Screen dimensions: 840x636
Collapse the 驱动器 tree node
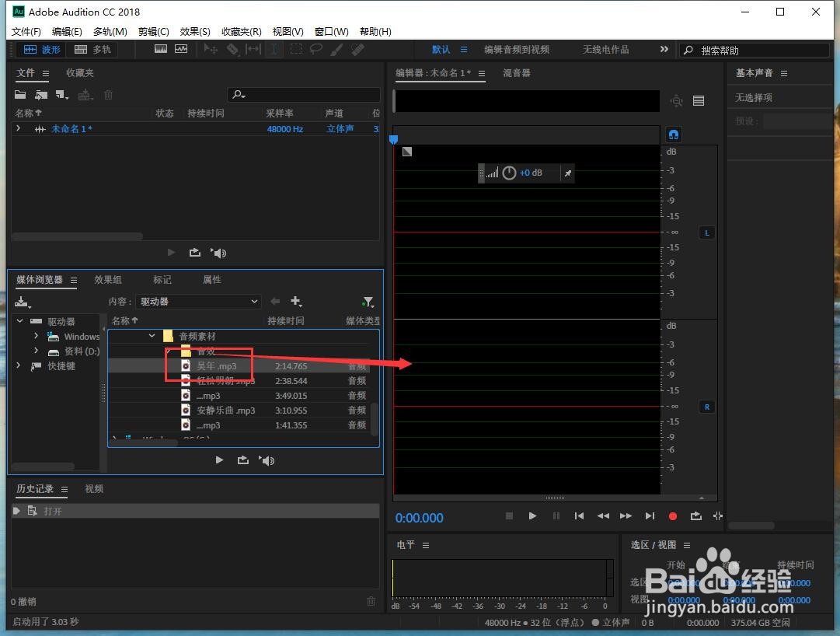[x=20, y=321]
